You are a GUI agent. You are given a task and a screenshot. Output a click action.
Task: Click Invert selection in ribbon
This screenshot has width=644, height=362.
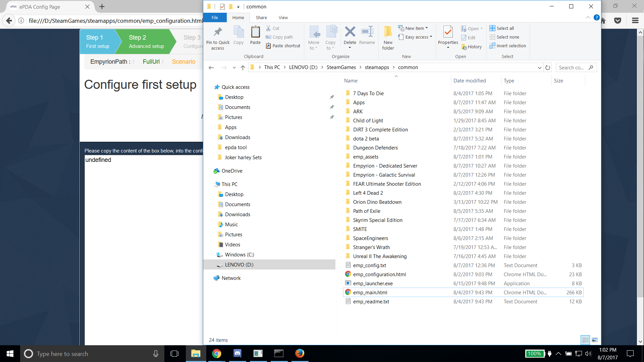pos(507,46)
